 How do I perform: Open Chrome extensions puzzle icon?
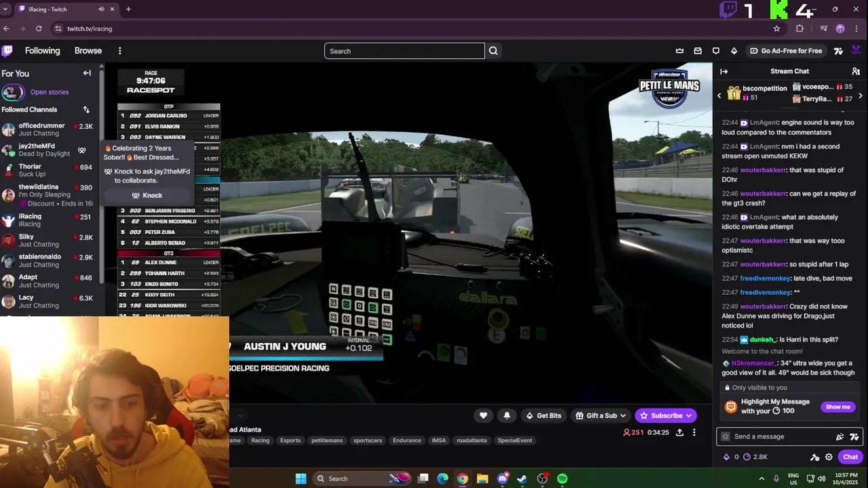click(800, 28)
